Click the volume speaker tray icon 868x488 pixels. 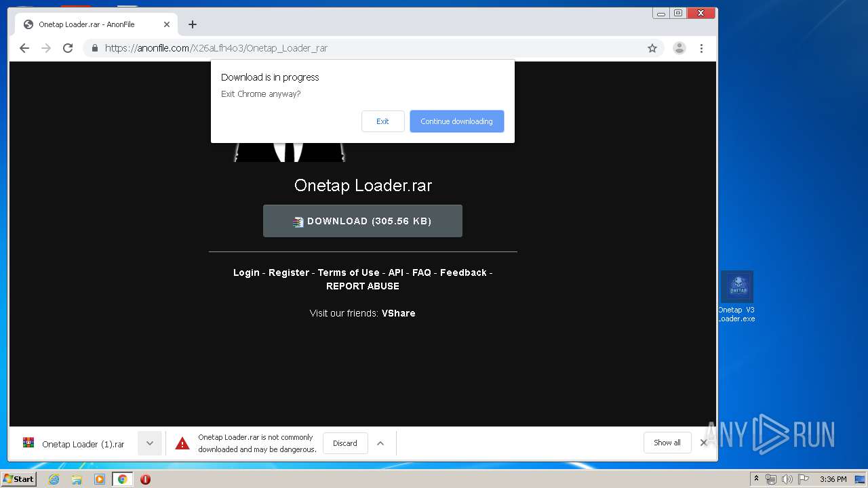[x=787, y=479]
